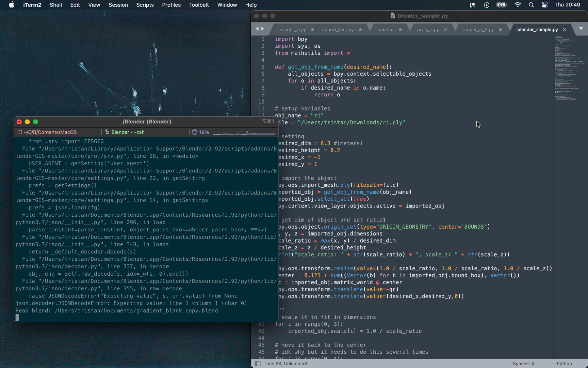This screenshot has width=588, height=368.
Task: Open the Toolbelt menu
Action: 199,5
